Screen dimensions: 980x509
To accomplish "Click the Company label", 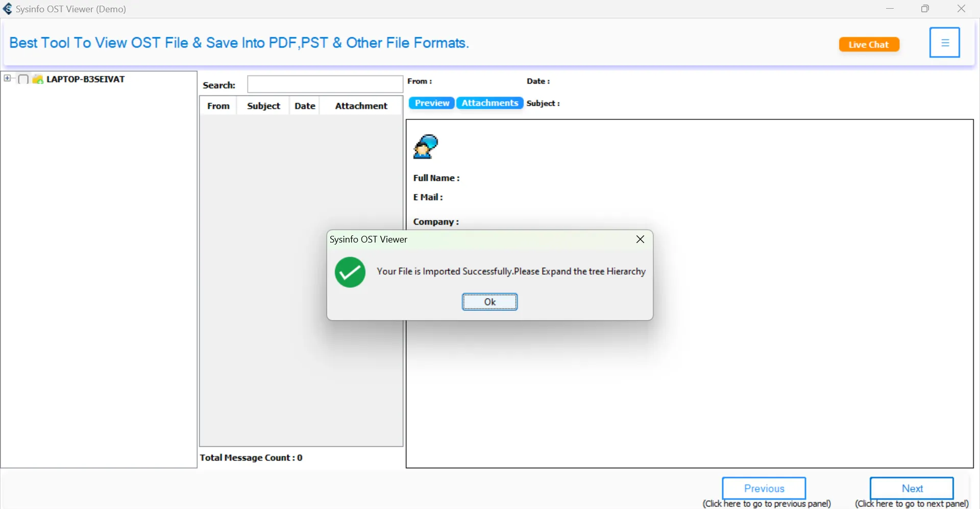I will [436, 222].
